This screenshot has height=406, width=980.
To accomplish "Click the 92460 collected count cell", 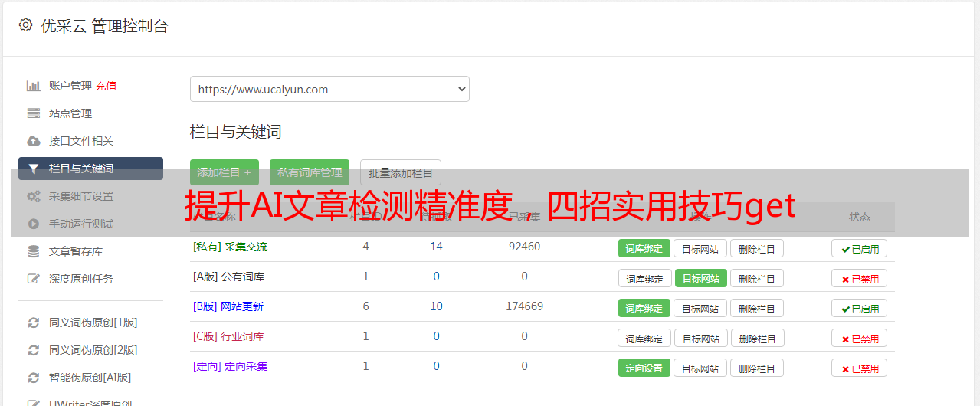I will point(524,247).
